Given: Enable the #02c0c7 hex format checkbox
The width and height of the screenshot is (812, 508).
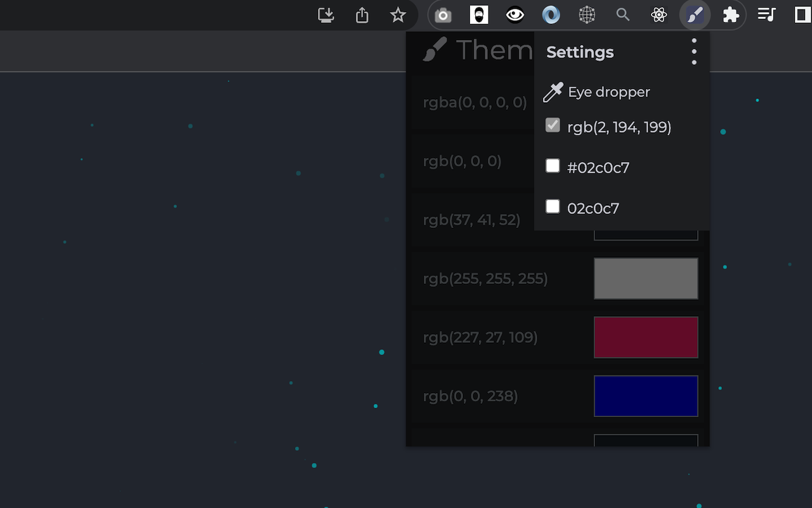Looking at the screenshot, I should click(553, 166).
